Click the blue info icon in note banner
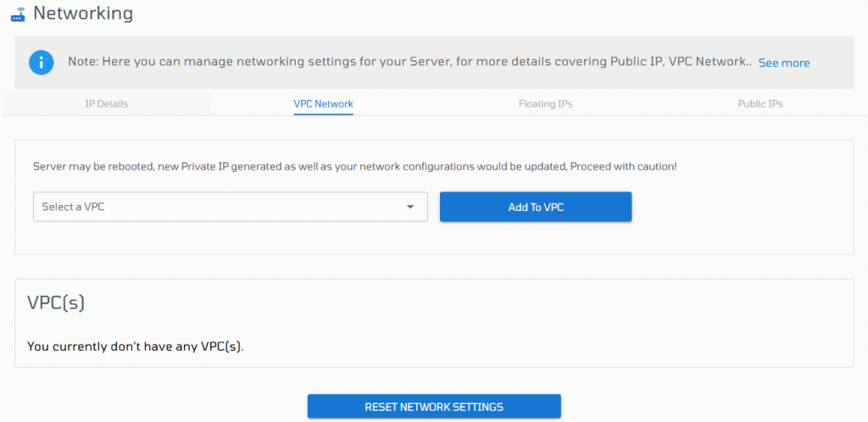The width and height of the screenshot is (868, 422). click(x=42, y=63)
